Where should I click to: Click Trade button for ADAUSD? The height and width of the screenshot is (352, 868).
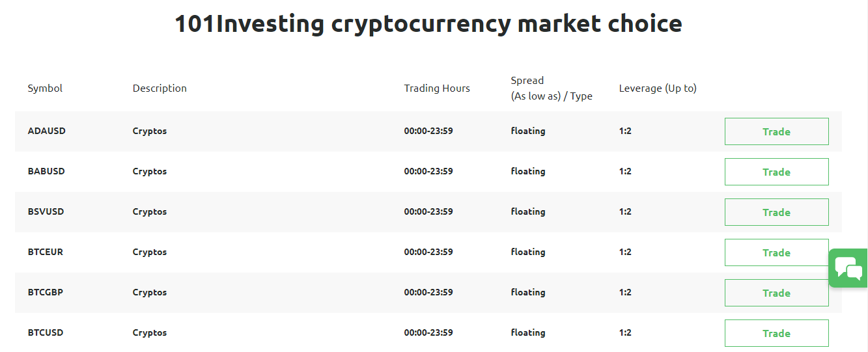776,131
